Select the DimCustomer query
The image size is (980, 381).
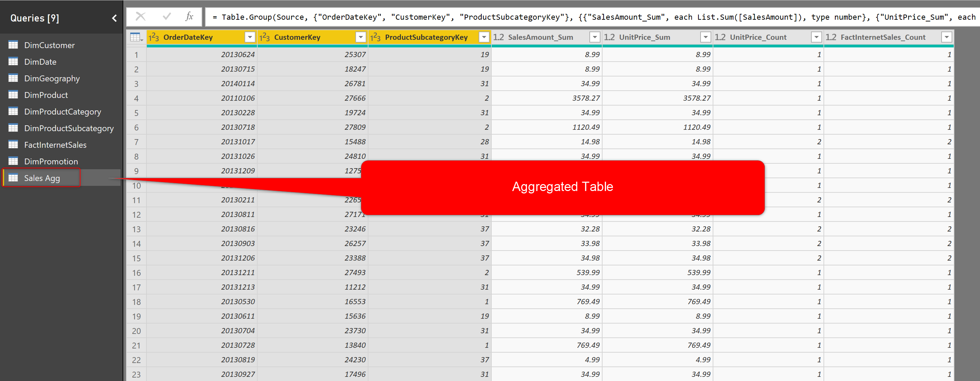[x=50, y=45]
